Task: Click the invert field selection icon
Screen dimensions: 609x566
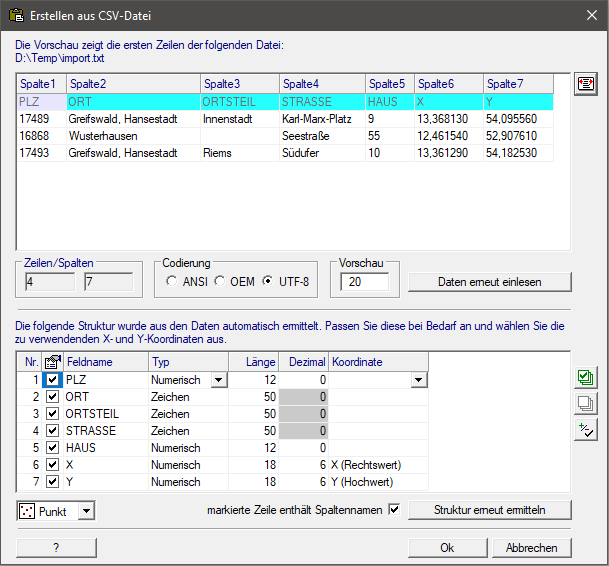Action: (586, 430)
